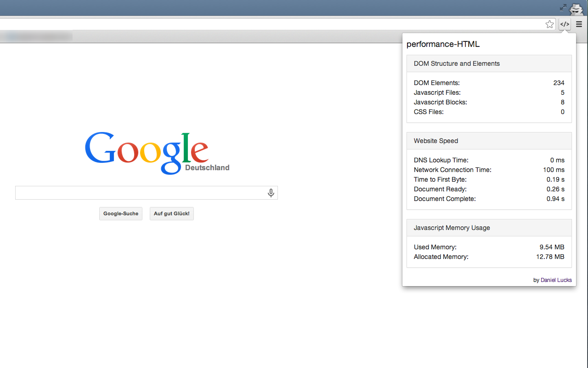588x368 pixels.
Task: Select the DOM Structure and Elements header
Action: tap(489, 63)
